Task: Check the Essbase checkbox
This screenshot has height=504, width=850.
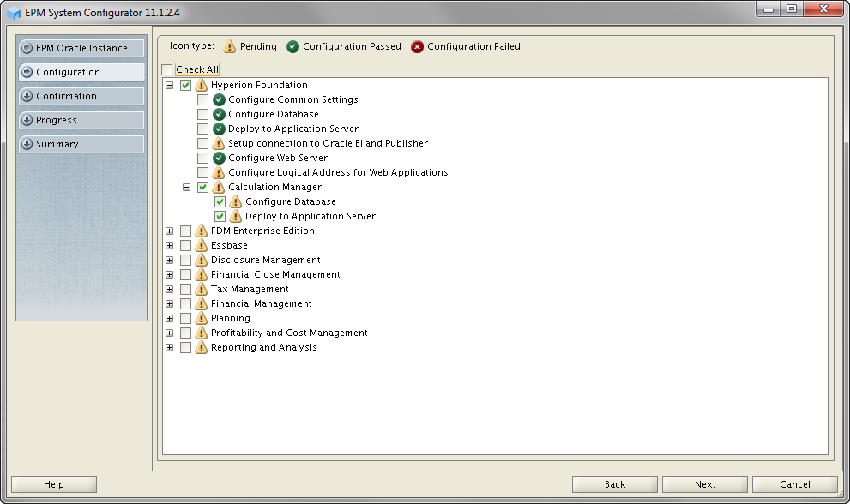Action: coord(185,245)
